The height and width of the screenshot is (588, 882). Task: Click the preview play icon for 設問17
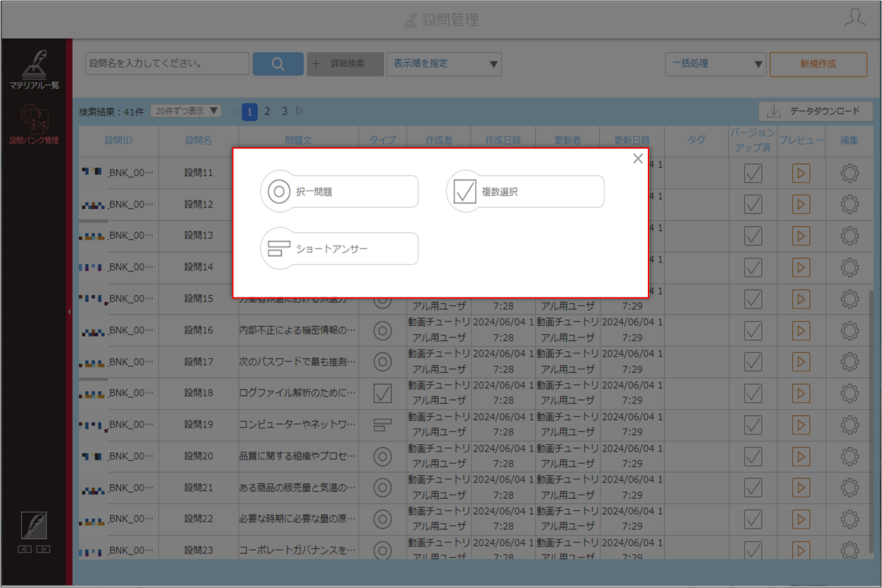(801, 362)
